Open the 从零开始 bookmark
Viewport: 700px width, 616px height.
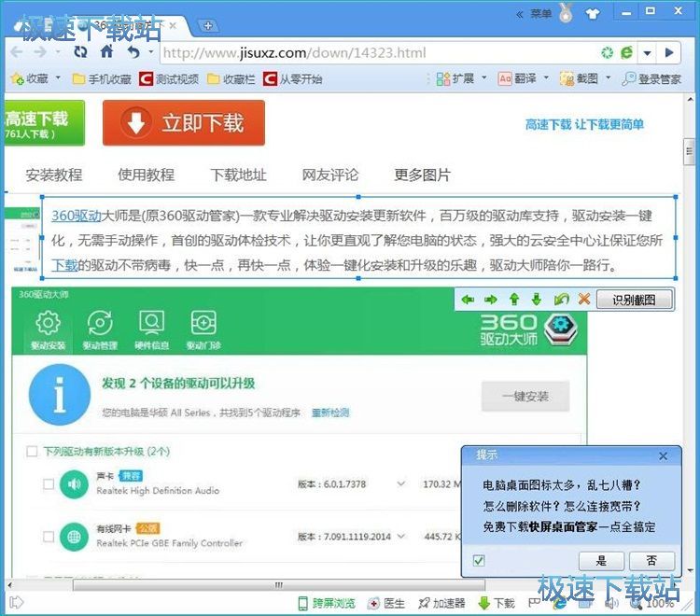pos(293,79)
